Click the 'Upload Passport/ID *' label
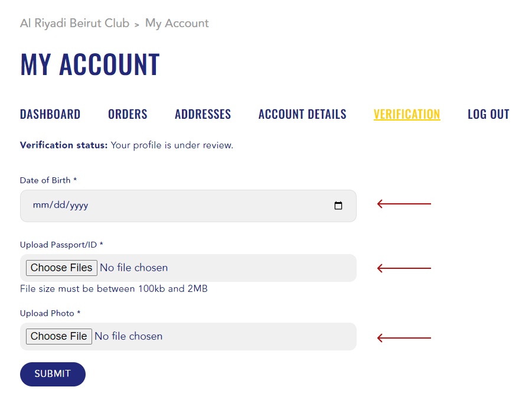Image resolution: width=532 pixels, height=416 pixels. [61, 245]
